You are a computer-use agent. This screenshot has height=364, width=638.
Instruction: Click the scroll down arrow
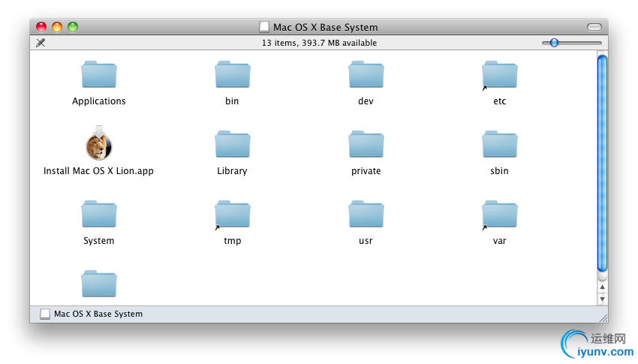(602, 299)
